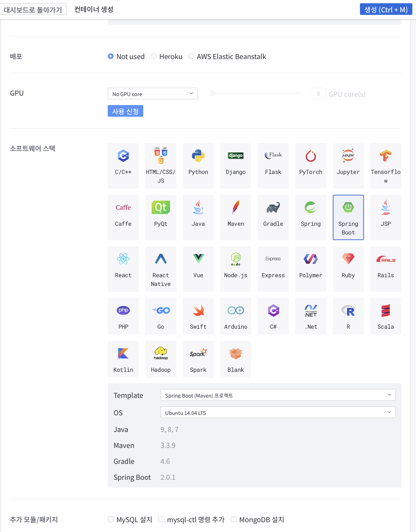This screenshot has width=416, height=532.
Task: Choose the Caffe stack icon
Action: point(123,207)
